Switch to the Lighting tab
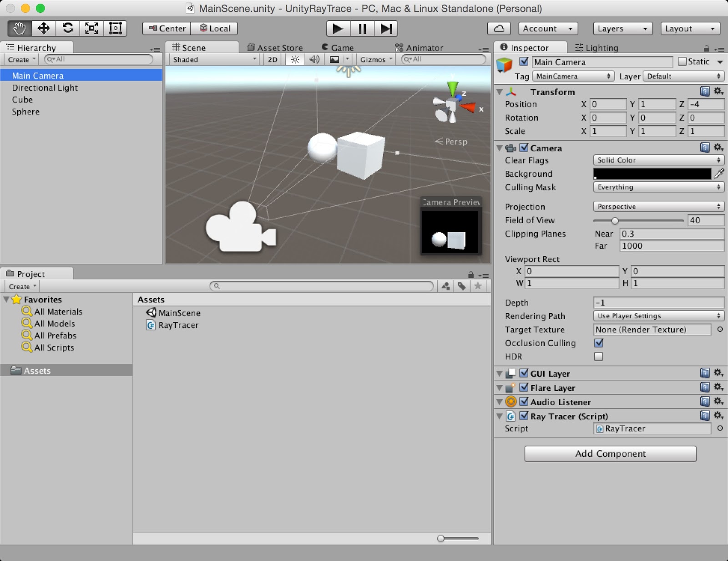Viewport: 728px width, 561px height. coord(597,48)
